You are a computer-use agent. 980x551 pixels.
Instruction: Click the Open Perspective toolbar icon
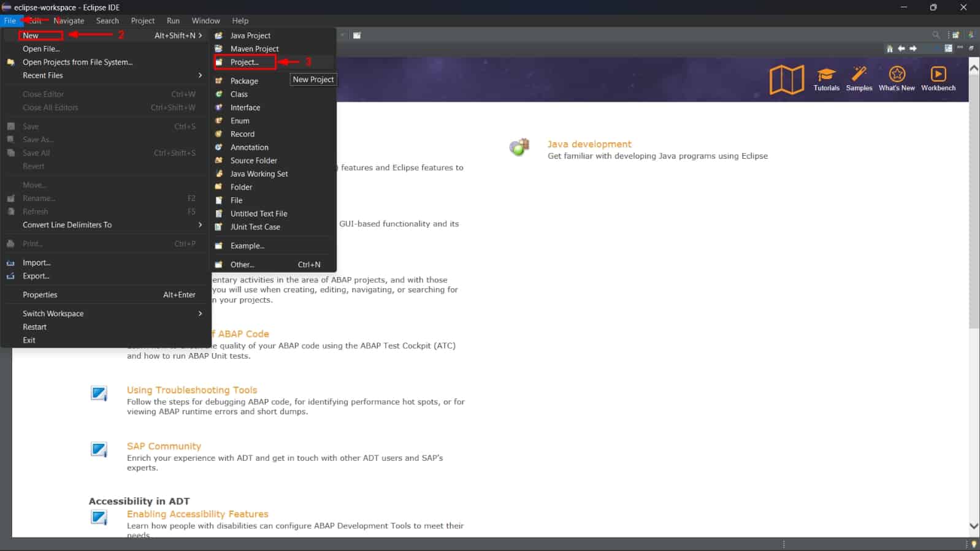pyautogui.click(x=955, y=35)
